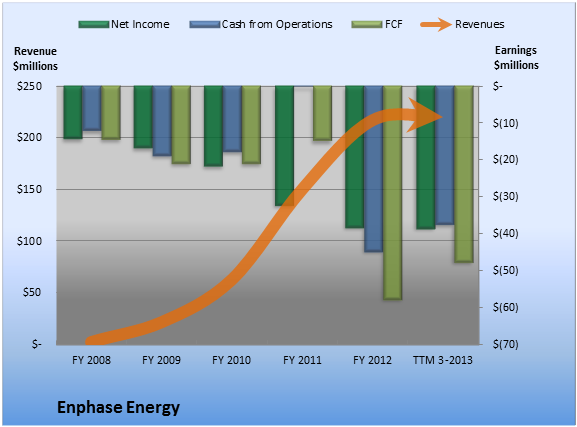Select the FY 2012 axis label
This screenshot has width=577, height=427.
pos(372,360)
